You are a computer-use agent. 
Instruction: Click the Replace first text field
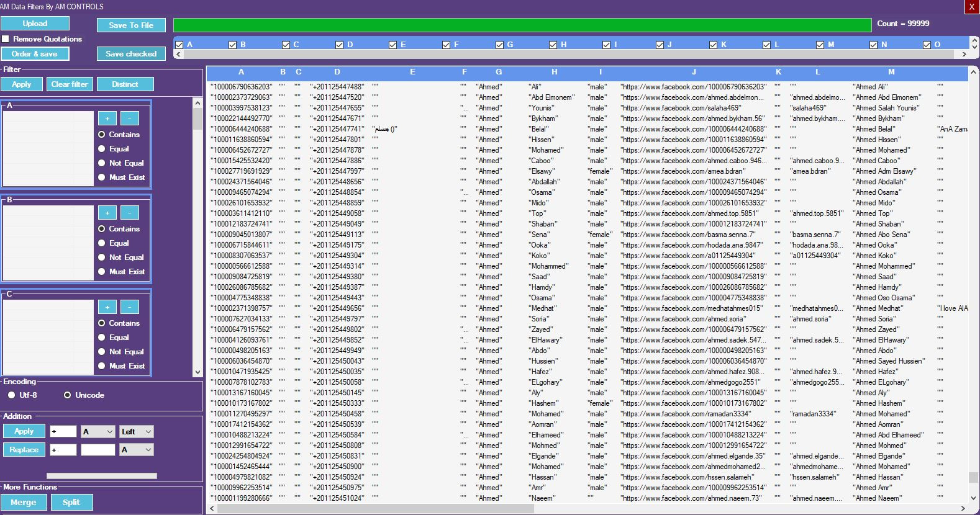(x=63, y=450)
